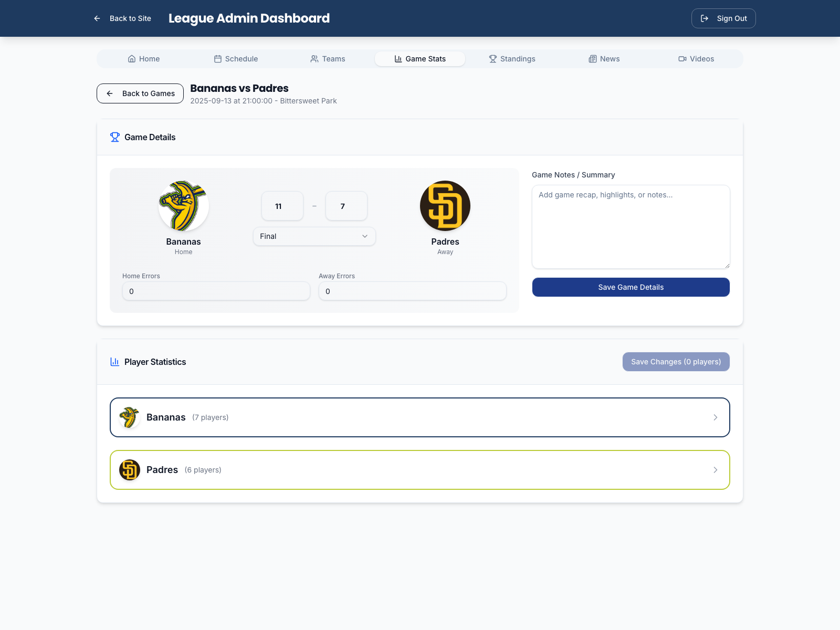Viewport: 840px width, 630px height.
Task: Select the home score box showing 11
Action: click(x=282, y=206)
